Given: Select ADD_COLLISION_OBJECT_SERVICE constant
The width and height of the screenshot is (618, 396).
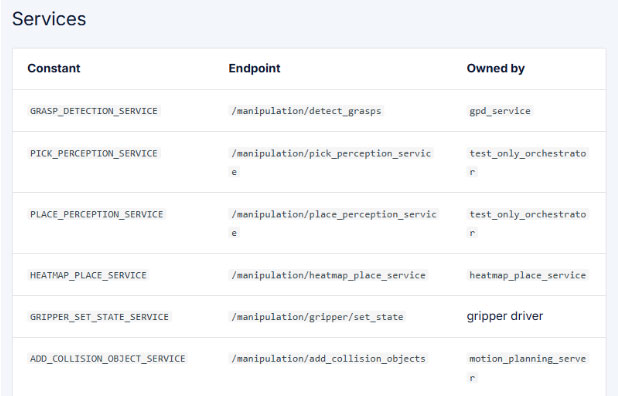Looking at the screenshot, I should 108,359.
